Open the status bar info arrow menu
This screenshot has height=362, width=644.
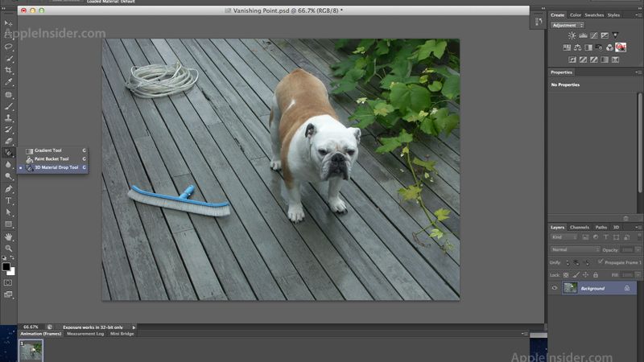[134, 327]
